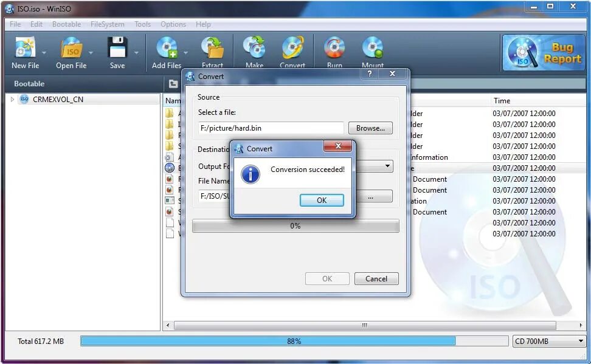Viewport: 591px width, 364px height.
Task: Click Cancel in the Convert dialog
Action: click(376, 279)
